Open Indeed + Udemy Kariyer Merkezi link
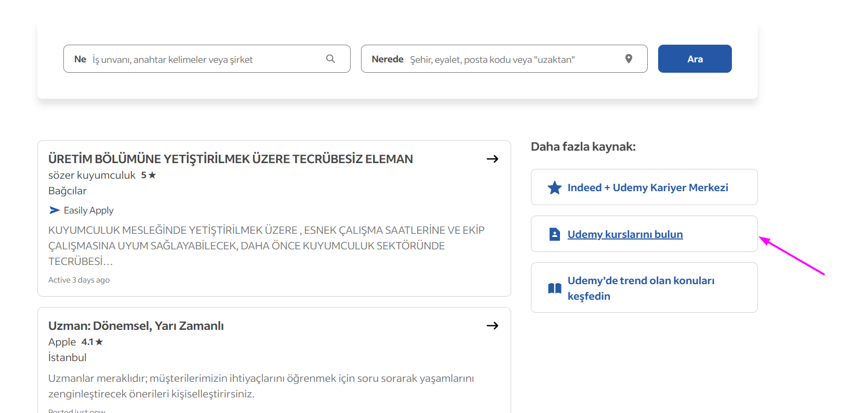 [648, 188]
